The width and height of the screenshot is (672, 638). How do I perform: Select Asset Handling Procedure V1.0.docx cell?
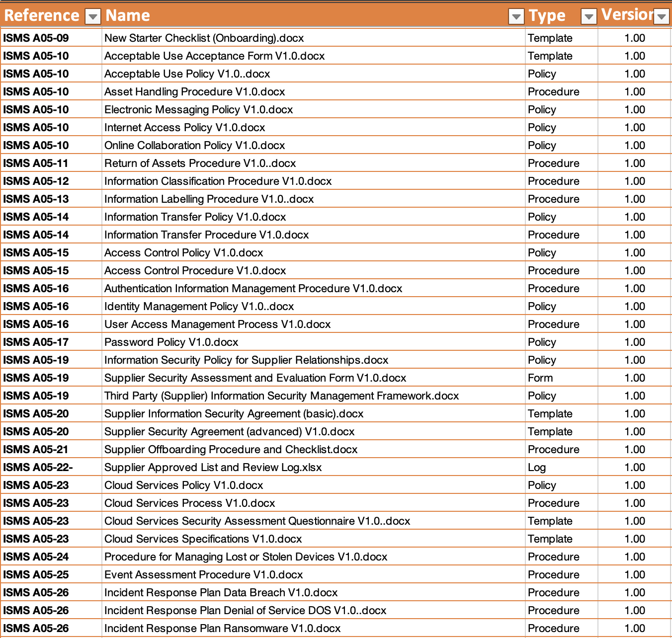tap(314, 91)
